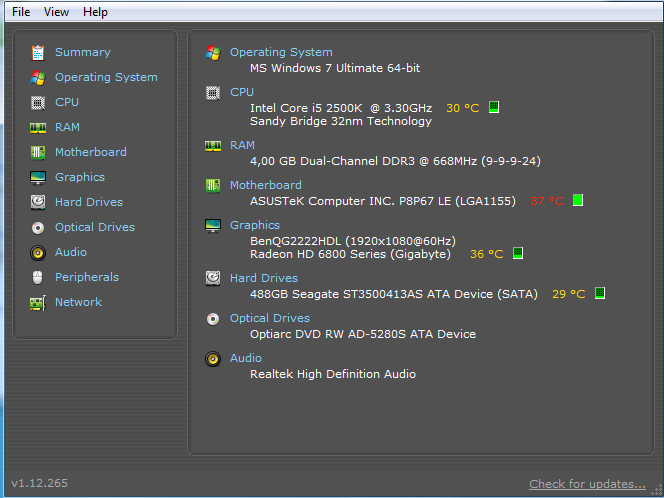The height and width of the screenshot is (498, 664).
Task: Click the green hard drive temperature indicator
Action: click(x=600, y=294)
